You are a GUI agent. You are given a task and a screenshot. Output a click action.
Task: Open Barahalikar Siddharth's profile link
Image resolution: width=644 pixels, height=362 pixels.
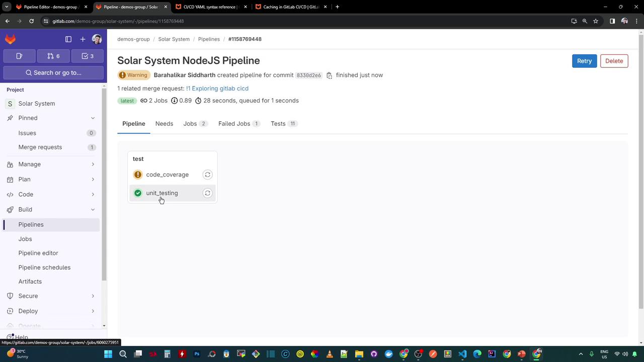click(185, 75)
